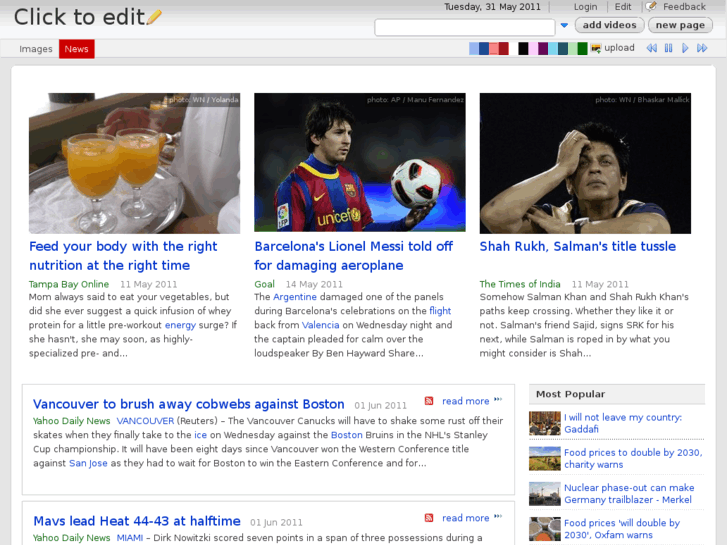Click RSS icon for Mavs lead Heat article

coord(429,518)
